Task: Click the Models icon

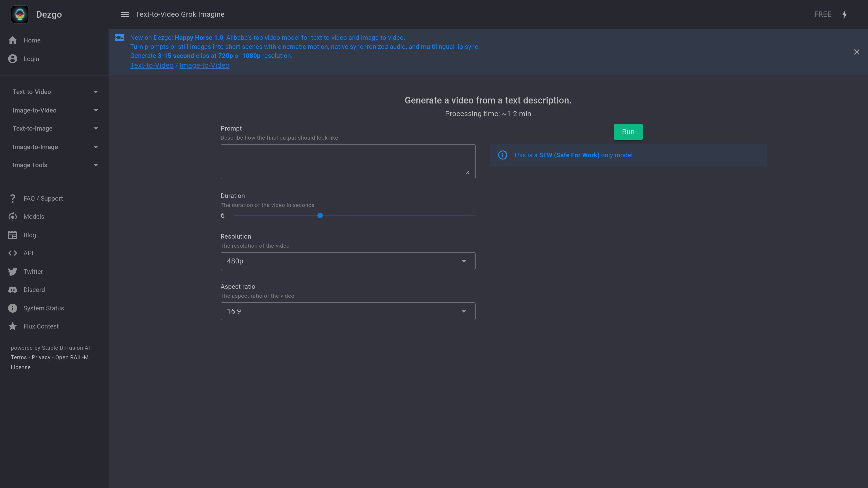Action: point(13,217)
